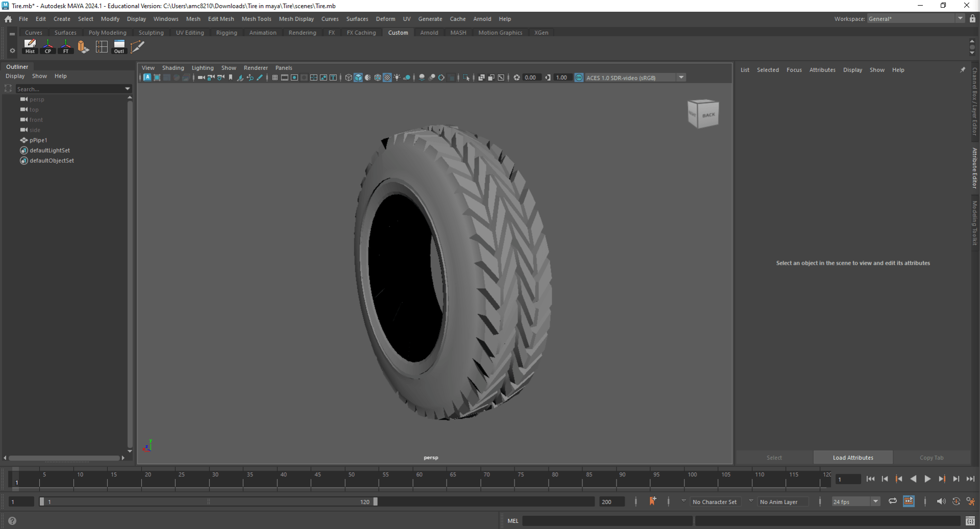The height and width of the screenshot is (529, 980).
Task: Switch to the Poly Modeling shelf tab
Action: [108, 32]
